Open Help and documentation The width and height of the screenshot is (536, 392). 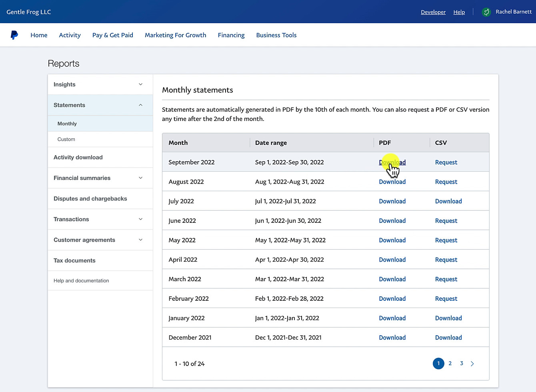[x=81, y=280]
